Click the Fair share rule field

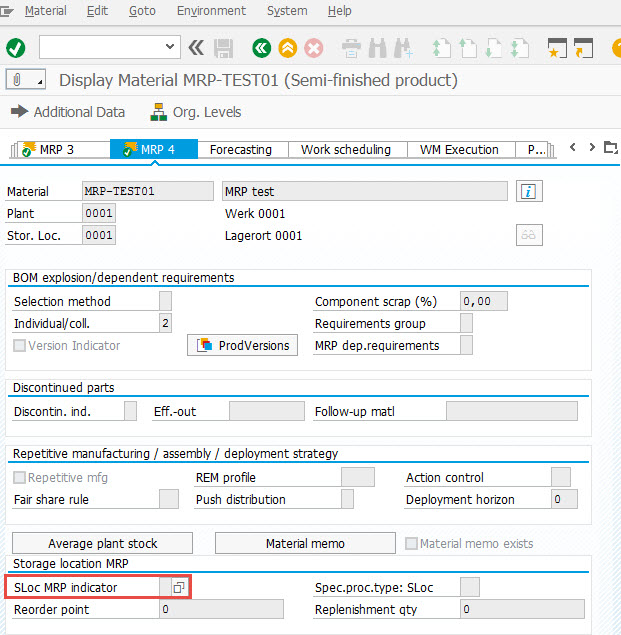pos(169,499)
